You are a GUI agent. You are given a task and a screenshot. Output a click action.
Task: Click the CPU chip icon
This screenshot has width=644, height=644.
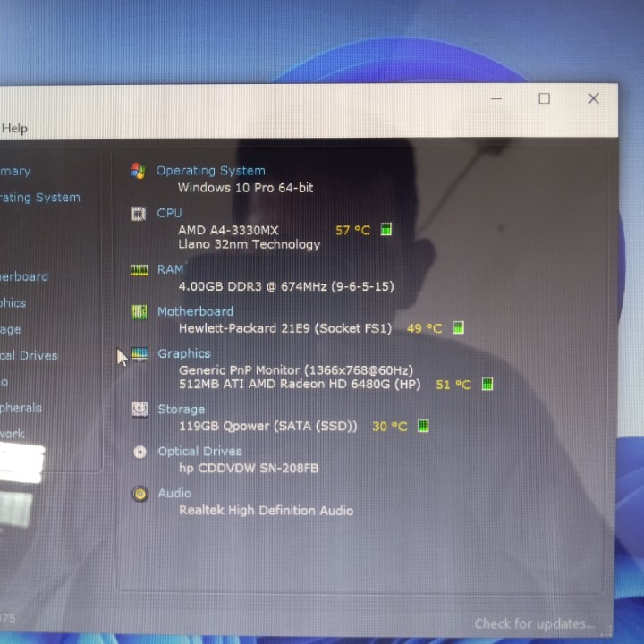(138, 214)
